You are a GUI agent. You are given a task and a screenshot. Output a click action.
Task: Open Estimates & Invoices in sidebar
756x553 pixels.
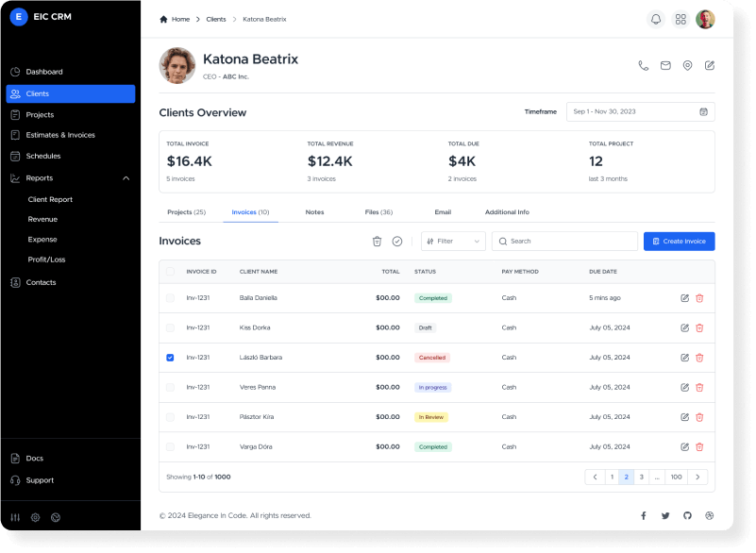[60, 135]
